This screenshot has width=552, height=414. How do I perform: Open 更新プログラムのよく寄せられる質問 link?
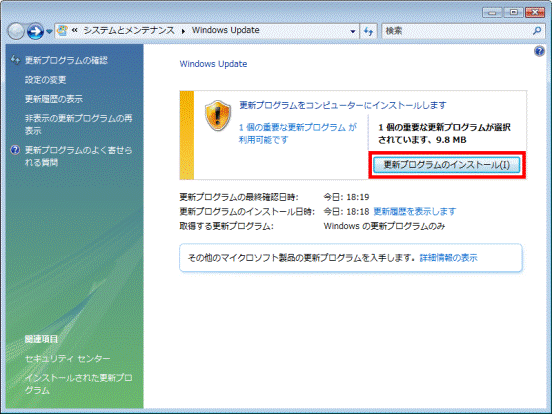pos(79,156)
